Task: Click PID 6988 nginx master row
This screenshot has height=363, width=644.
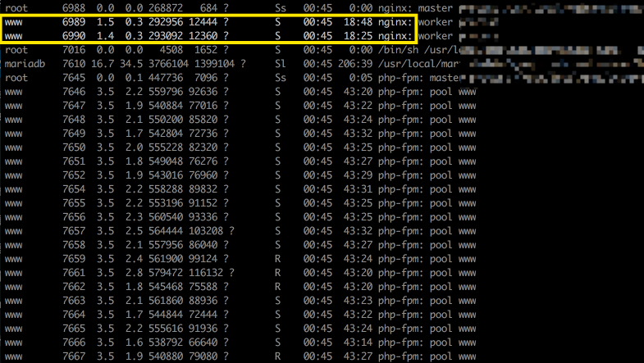Action: click(x=74, y=8)
